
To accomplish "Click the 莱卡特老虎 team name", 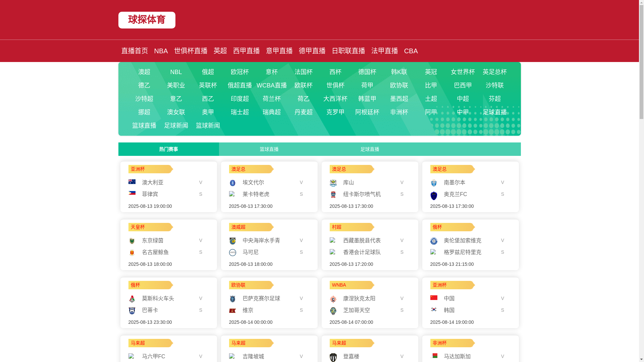I will pyautogui.click(x=256, y=194).
